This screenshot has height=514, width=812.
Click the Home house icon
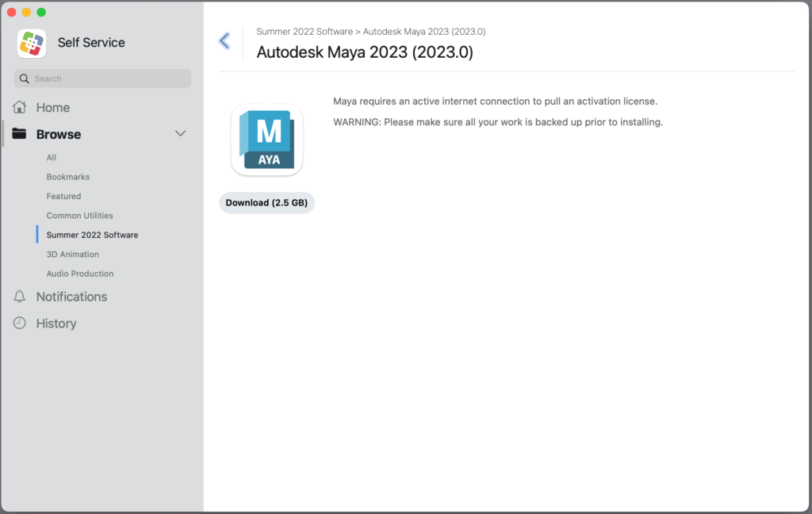[x=19, y=107]
